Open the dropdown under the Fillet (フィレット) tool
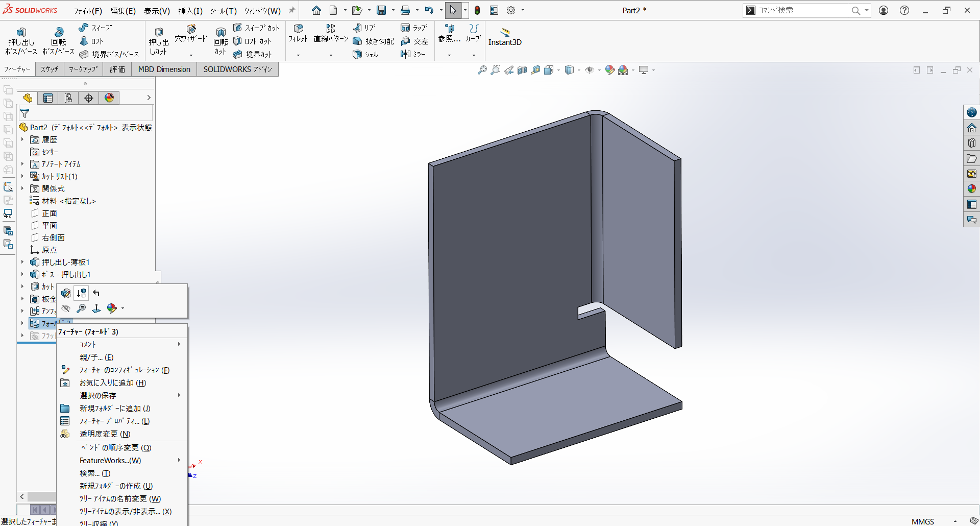The image size is (980, 526). 298,55
